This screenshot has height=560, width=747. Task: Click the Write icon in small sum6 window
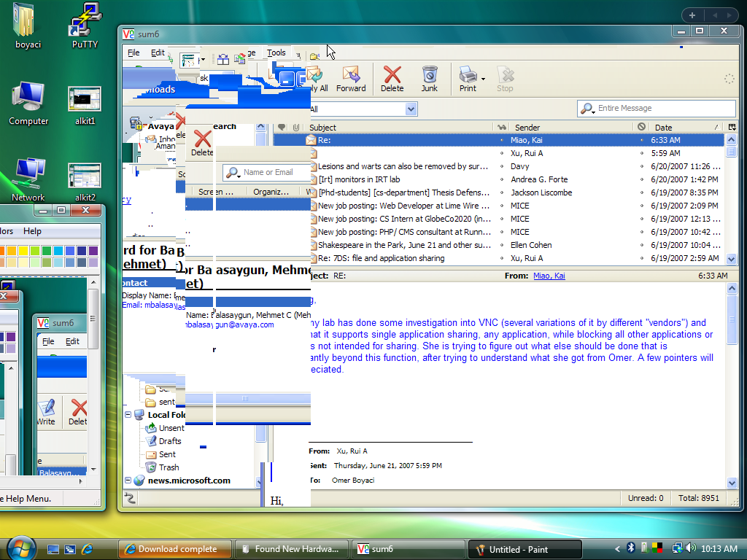tap(46, 412)
